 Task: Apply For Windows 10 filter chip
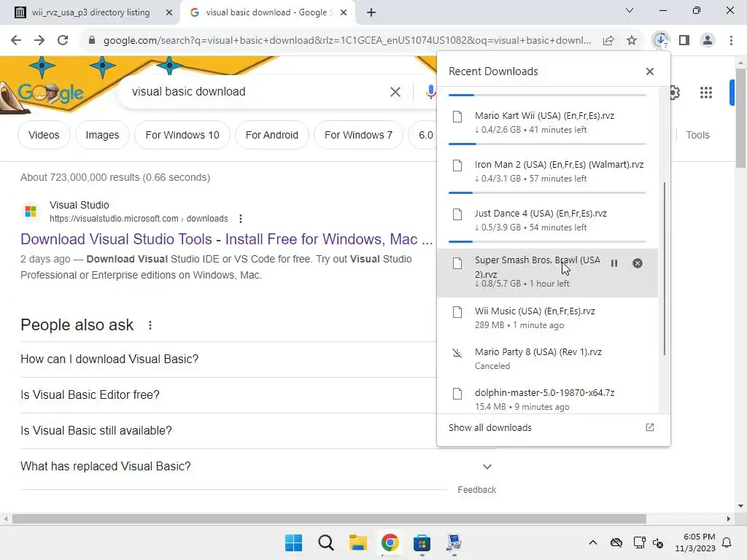182,135
